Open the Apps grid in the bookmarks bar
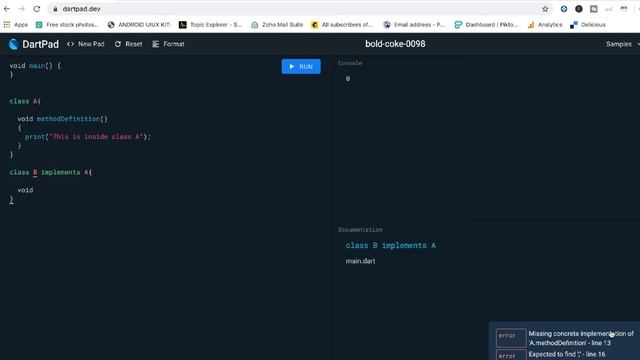This screenshot has height=360, width=640. [x=16, y=24]
